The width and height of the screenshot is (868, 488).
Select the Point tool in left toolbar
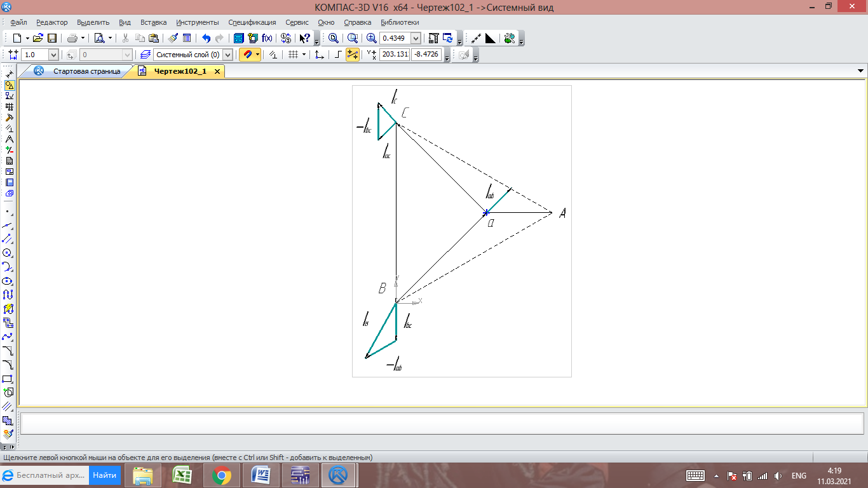(x=8, y=211)
